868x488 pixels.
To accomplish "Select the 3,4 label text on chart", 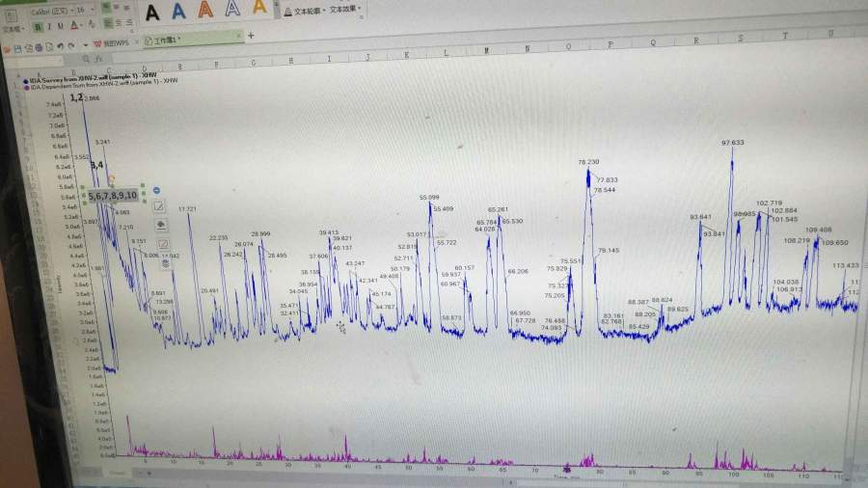I will coord(96,165).
